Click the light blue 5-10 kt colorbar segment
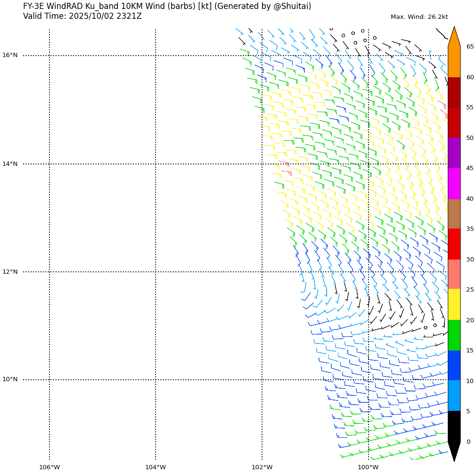This screenshot has height=473, width=476. point(454,395)
